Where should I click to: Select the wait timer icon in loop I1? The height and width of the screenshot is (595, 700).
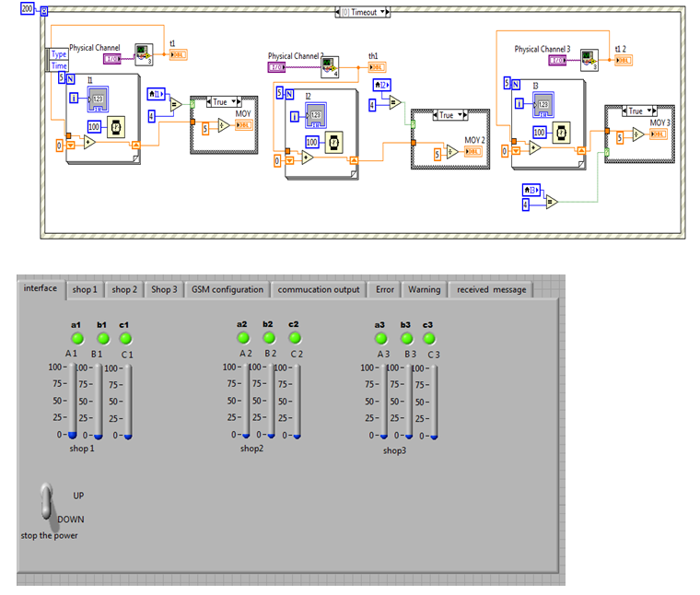point(116,127)
